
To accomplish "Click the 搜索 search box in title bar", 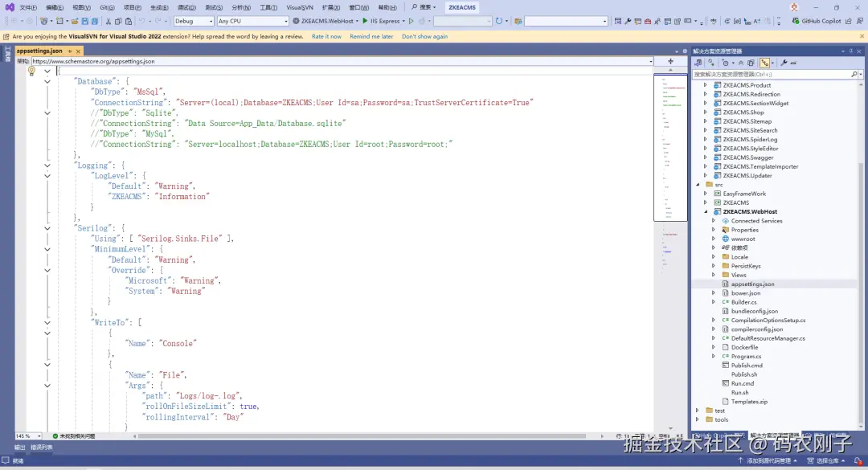I will pos(424,7).
